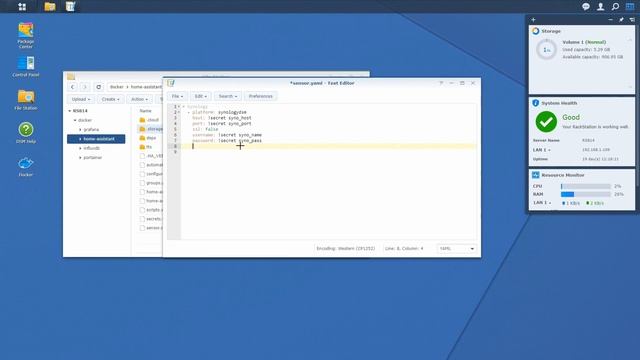The image size is (640, 360).
Task: Go forward in File Station
Action: [x=84, y=87]
